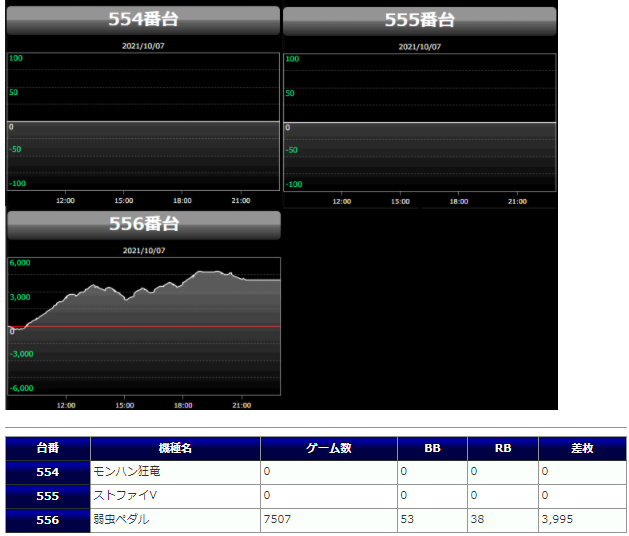Click machine name ストファイV

(125, 495)
